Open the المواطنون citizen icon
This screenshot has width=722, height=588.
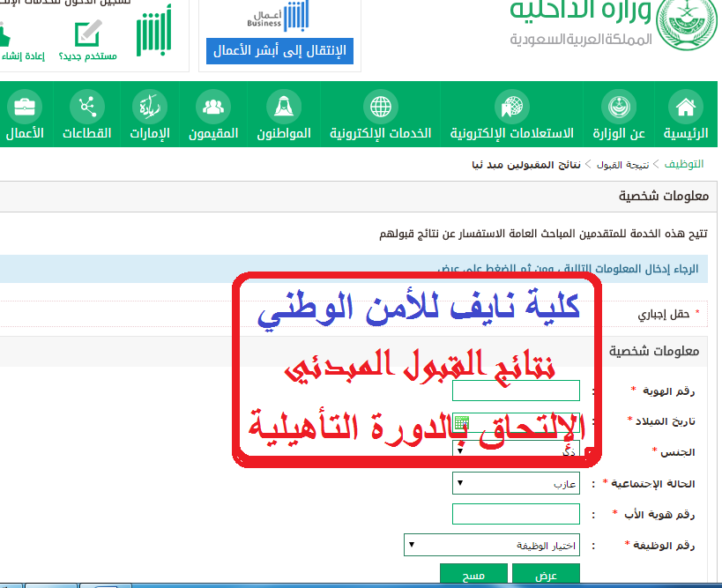[x=284, y=107]
